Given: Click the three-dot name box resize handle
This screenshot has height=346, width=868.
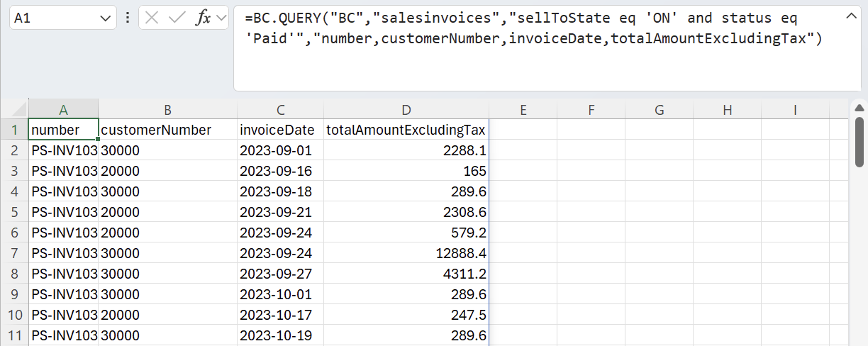Looking at the screenshot, I should 127,18.
